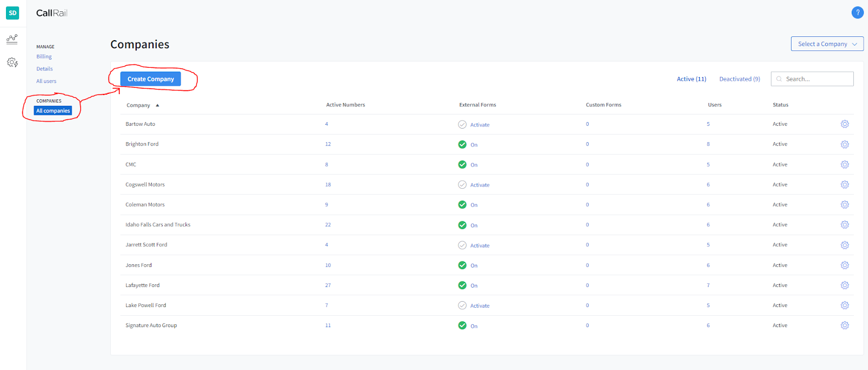Toggle external forms On for Idaho Falls
868x370 pixels.
coord(468,225)
